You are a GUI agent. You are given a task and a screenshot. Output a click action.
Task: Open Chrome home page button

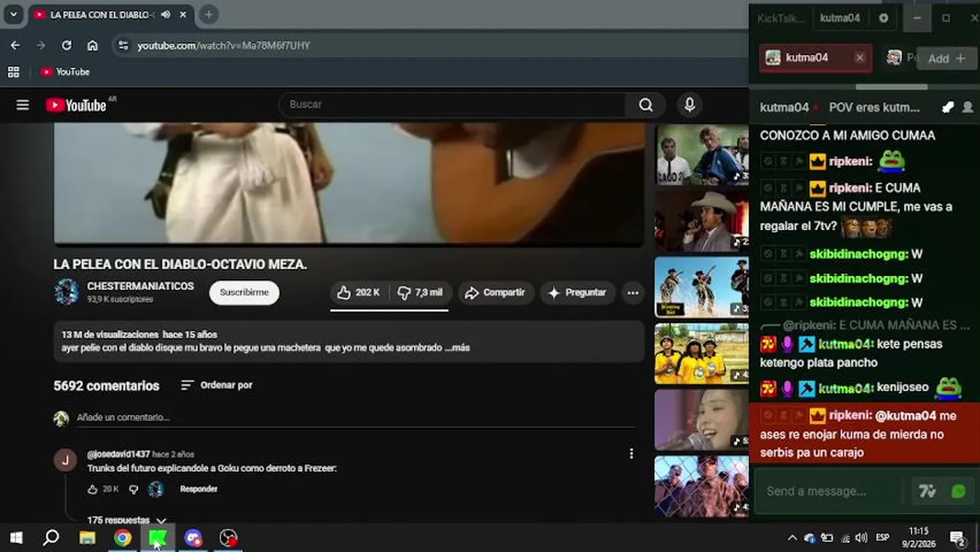pos(93,45)
